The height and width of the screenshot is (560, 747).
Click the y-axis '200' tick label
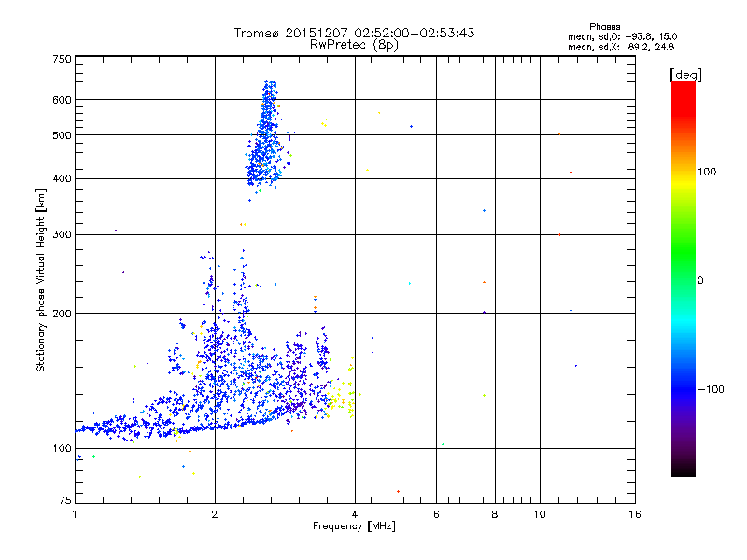(62, 314)
